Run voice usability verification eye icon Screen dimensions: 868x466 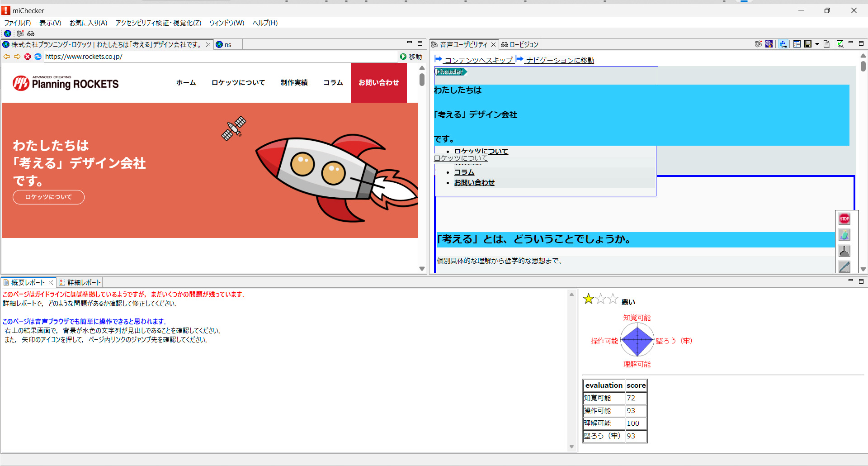click(20, 33)
